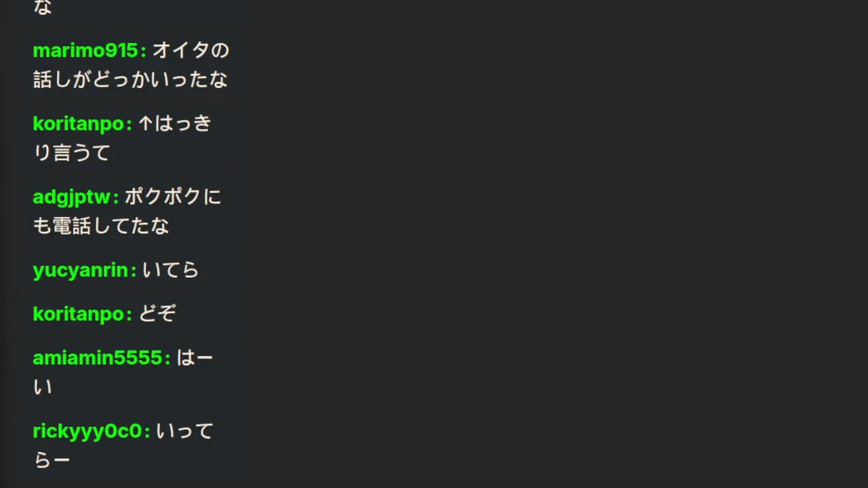Select the らー line at chat bottom
868x488 pixels.
click(52, 460)
